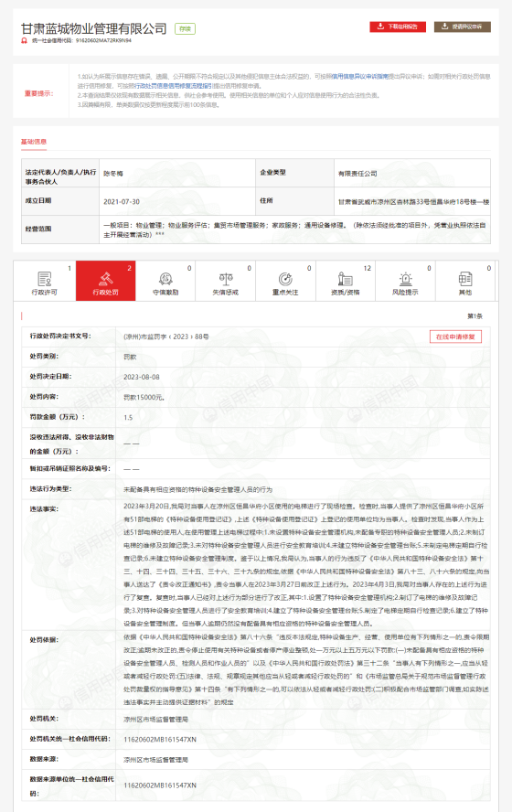Click the 下载信用报告 red button

(x=398, y=27)
